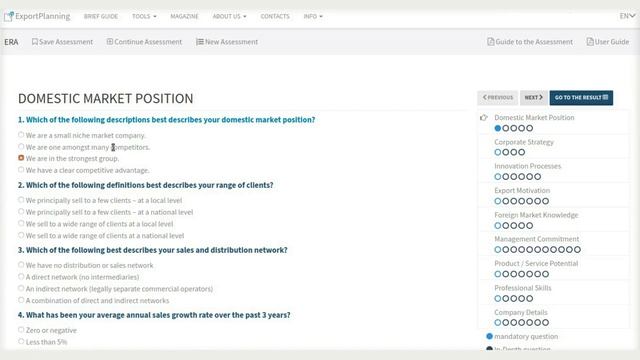Select 'Less than 5%' growth rate
Image resolution: width=640 pixels, height=360 pixels.
(21, 342)
